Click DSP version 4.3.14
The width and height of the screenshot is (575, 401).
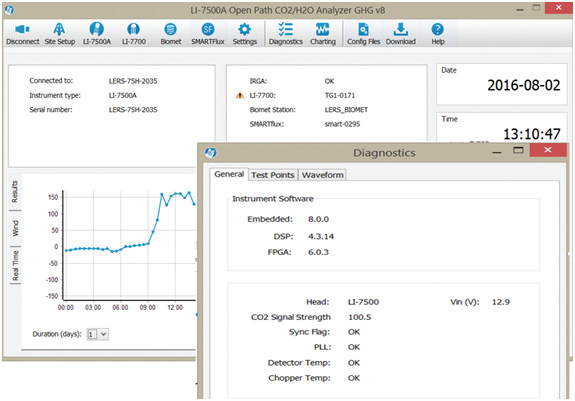click(321, 236)
